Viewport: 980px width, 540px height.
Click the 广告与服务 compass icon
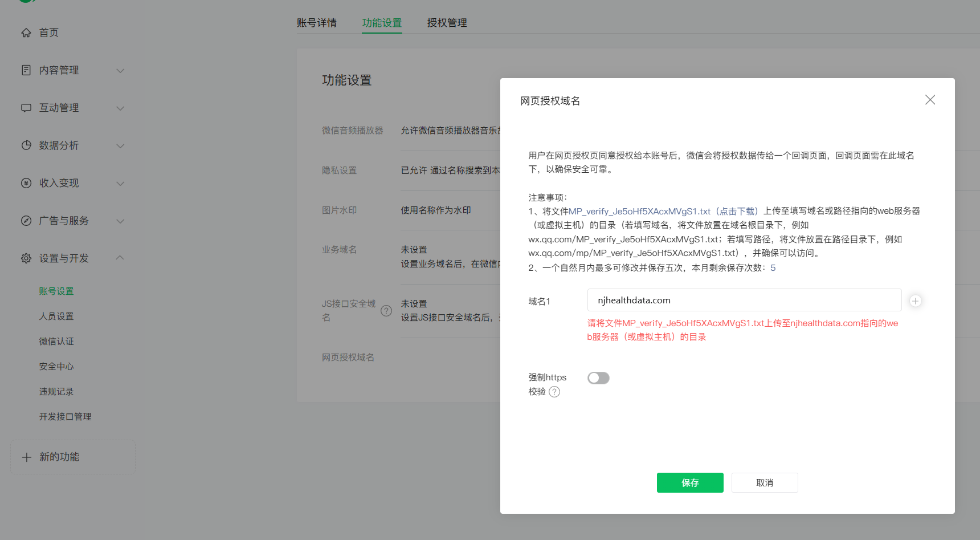(x=26, y=221)
